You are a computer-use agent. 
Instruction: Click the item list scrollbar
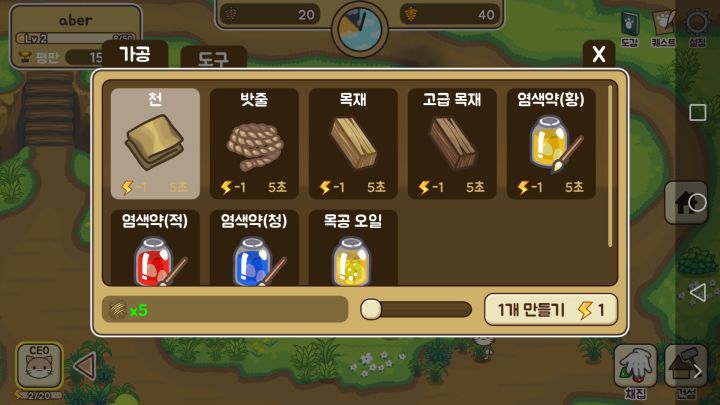click(x=610, y=166)
